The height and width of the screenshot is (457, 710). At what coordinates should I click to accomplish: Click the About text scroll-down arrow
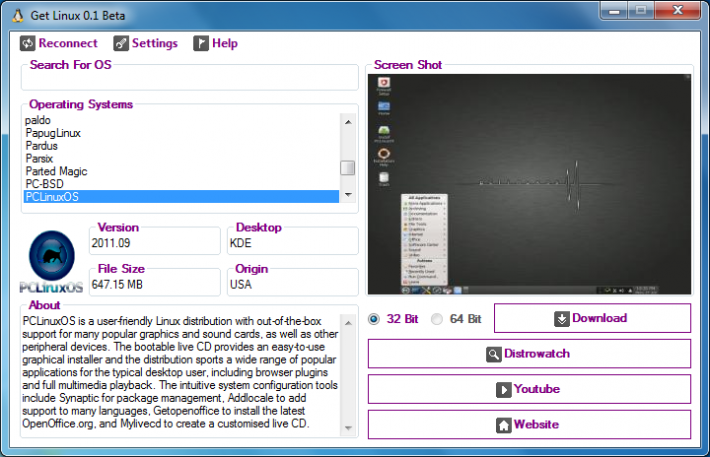(348, 428)
